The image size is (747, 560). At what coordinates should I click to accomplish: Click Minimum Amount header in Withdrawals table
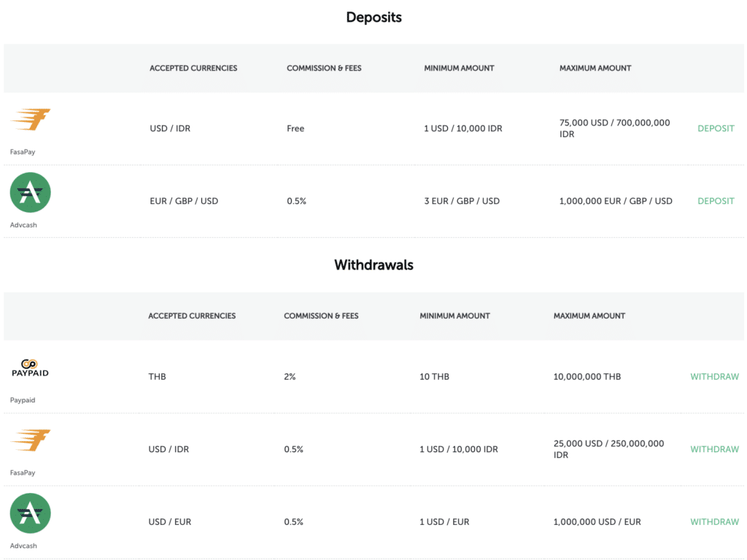click(x=454, y=316)
